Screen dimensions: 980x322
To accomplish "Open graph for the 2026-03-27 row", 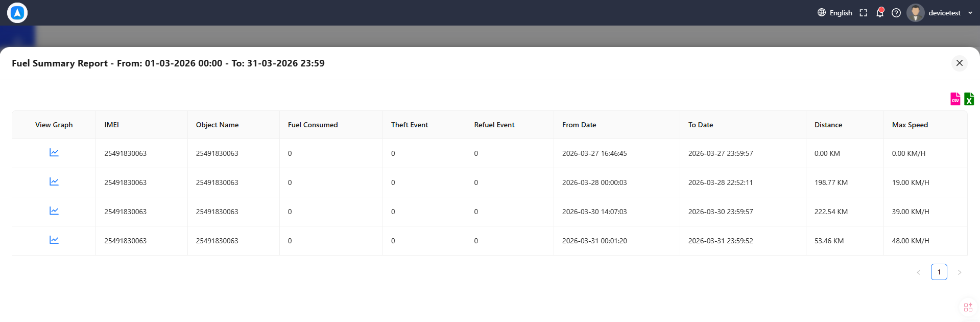I will 54,153.
